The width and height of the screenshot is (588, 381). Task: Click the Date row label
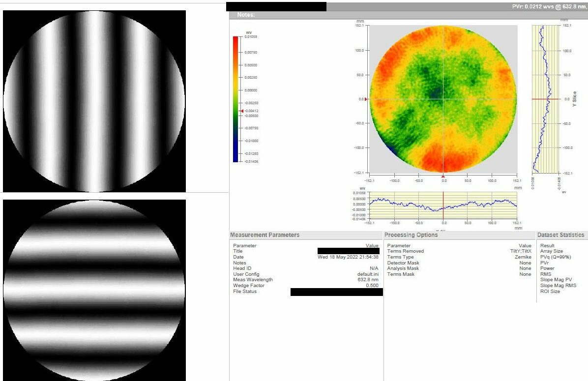[x=238, y=257]
